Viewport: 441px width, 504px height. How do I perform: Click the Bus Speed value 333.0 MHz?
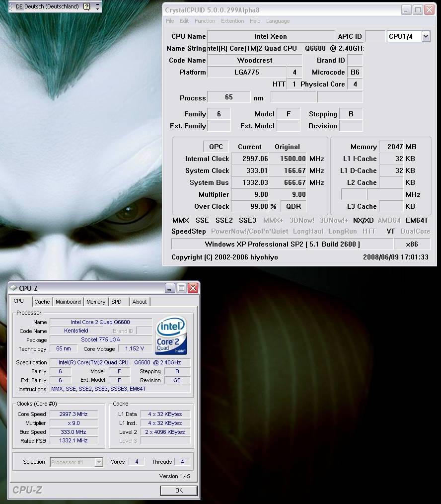[x=73, y=432]
